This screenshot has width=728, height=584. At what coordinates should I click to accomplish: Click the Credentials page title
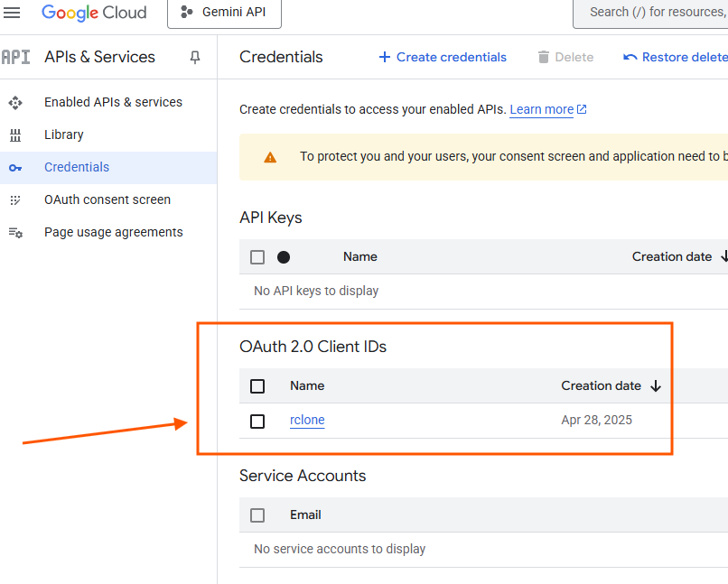pos(281,57)
